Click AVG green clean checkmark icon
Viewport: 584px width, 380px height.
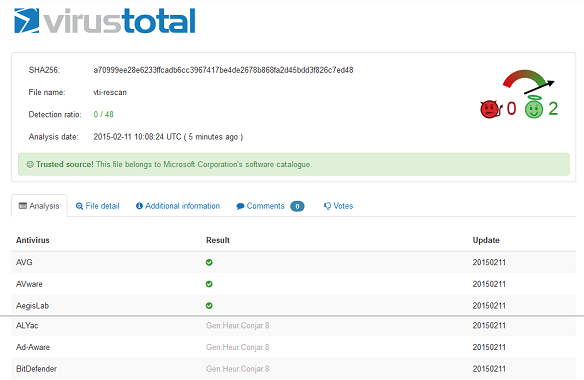(209, 262)
